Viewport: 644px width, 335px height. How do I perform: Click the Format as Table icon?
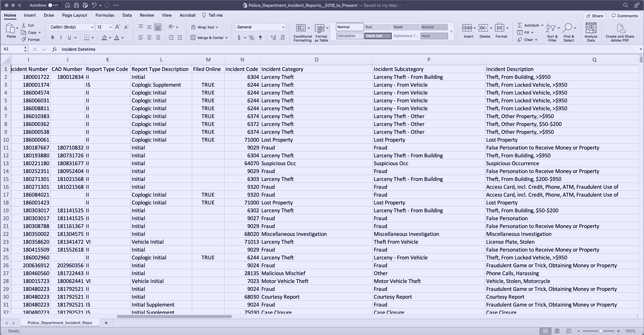coord(321,32)
